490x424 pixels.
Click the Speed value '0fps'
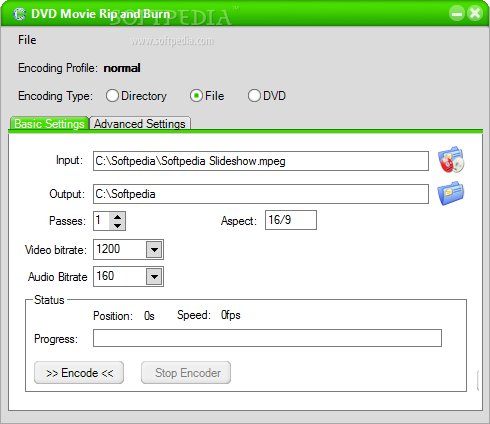(x=231, y=315)
